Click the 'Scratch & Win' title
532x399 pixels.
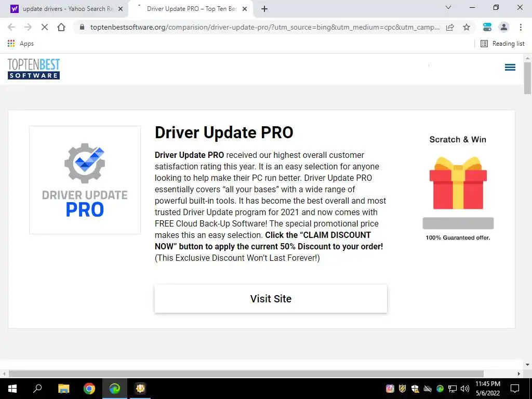[458, 139]
